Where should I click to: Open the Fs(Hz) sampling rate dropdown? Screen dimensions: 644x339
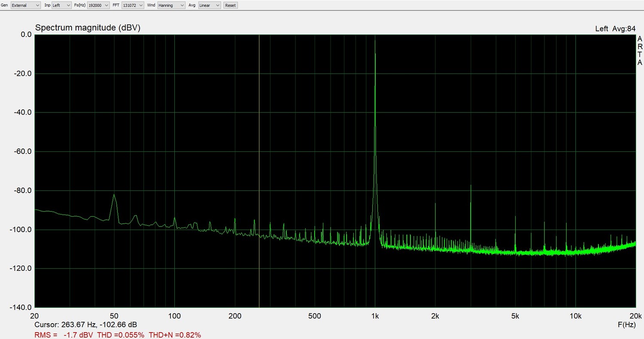(98, 5)
